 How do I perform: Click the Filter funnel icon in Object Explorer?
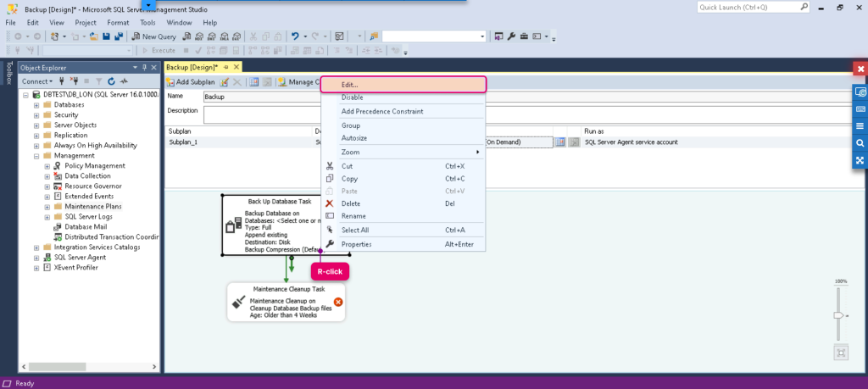tap(99, 81)
